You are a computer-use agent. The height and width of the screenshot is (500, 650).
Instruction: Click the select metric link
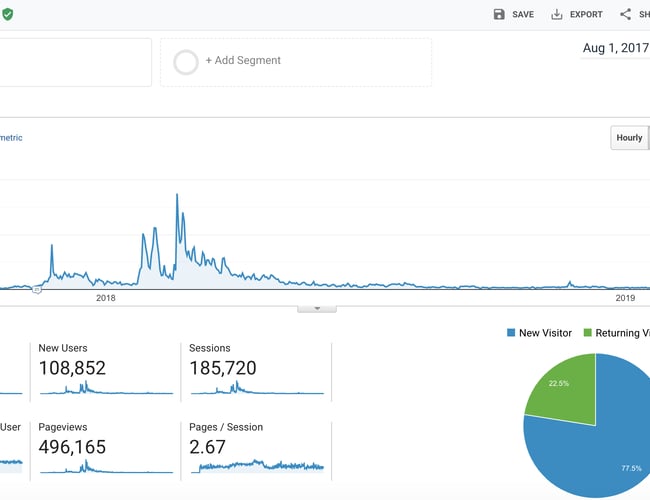tap(11, 138)
